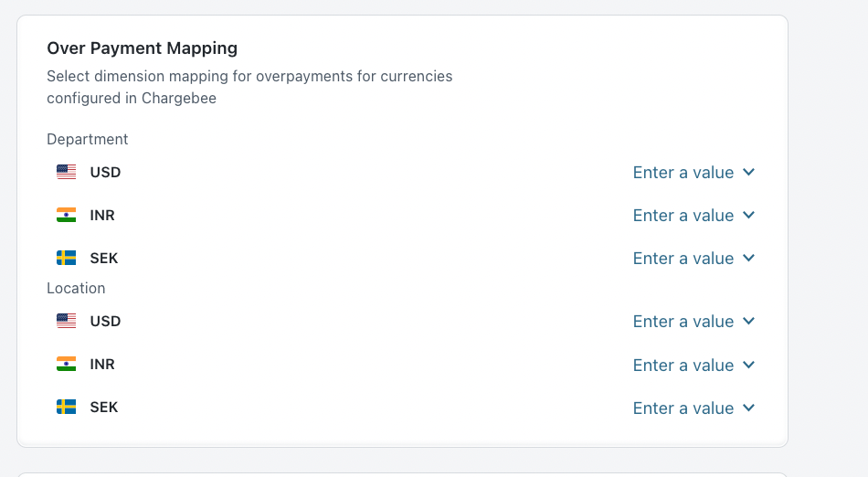Screen dimensions: 868x477
Task: Click the Location section label
Action: click(76, 288)
